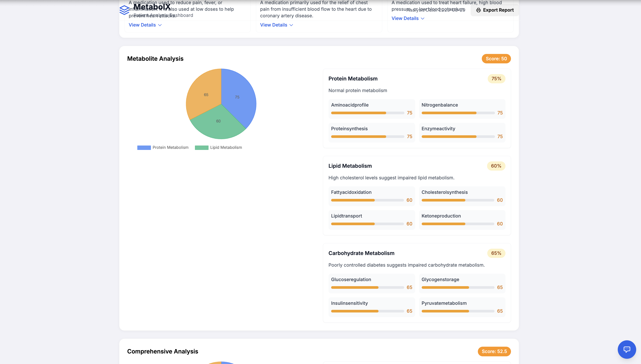Click the Insulinsensitivity metric tile
This screenshot has height=364, width=641.
(x=371, y=307)
